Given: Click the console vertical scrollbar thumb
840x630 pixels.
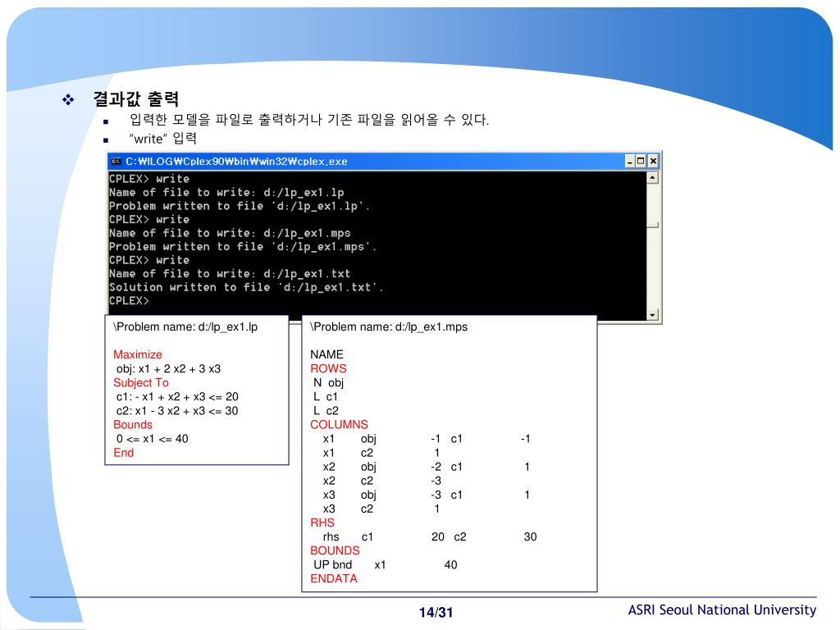Looking at the screenshot, I should click(652, 225).
